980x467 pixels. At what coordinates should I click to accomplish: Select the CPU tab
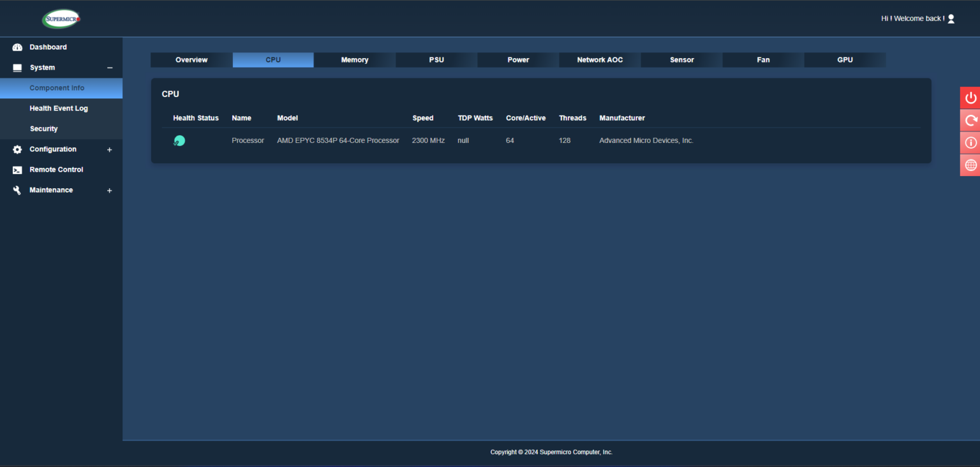273,60
